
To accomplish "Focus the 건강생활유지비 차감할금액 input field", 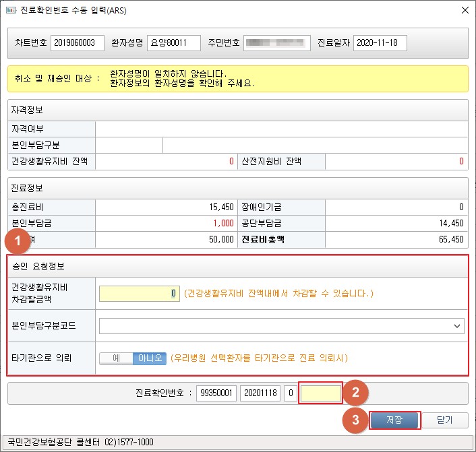I will click(x=139, y=293).
